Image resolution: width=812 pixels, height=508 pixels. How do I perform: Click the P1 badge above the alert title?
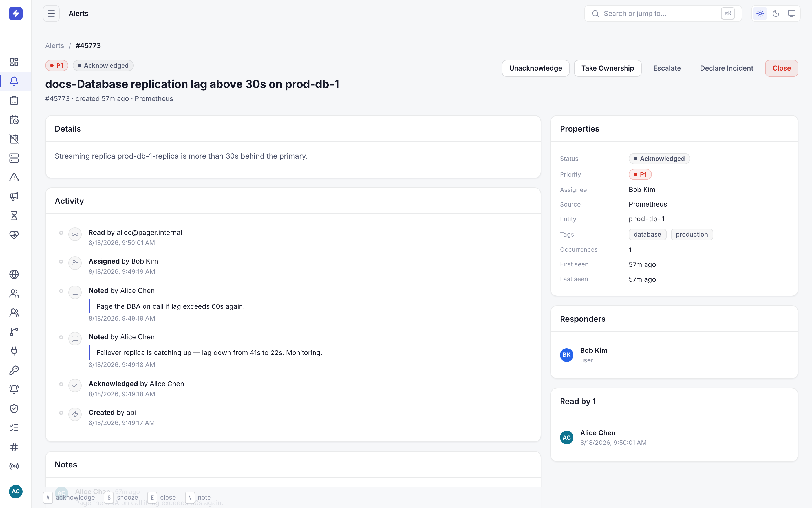tap(57, 65)
